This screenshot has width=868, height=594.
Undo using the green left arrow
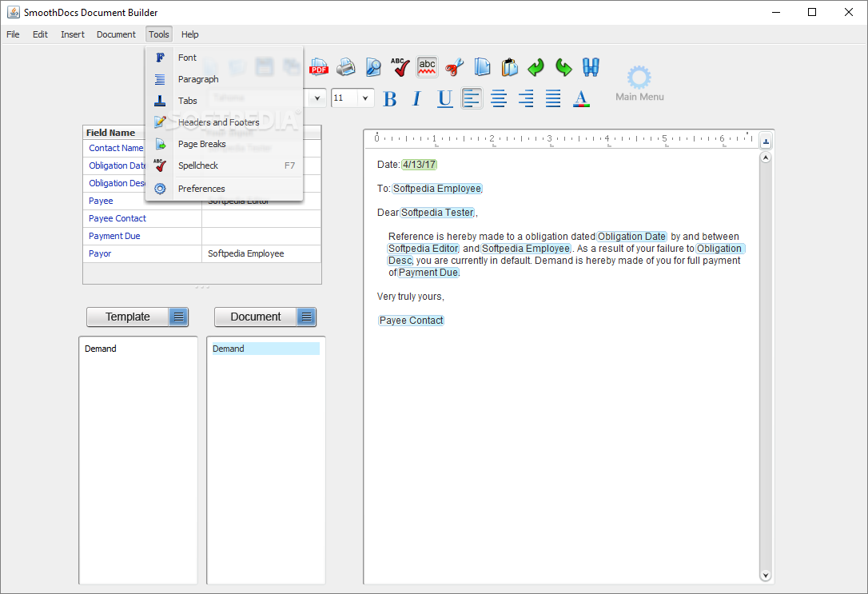coord(536,67)
